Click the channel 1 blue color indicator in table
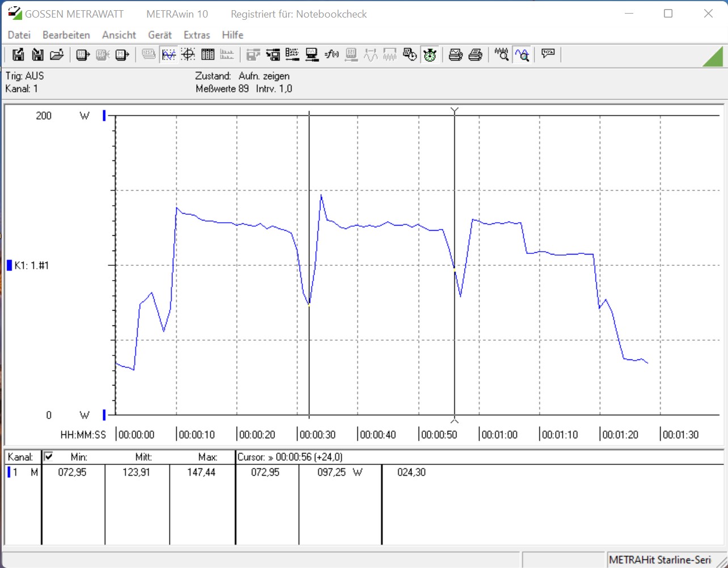Viewport: 728px width, 568px height. point(9,472)
